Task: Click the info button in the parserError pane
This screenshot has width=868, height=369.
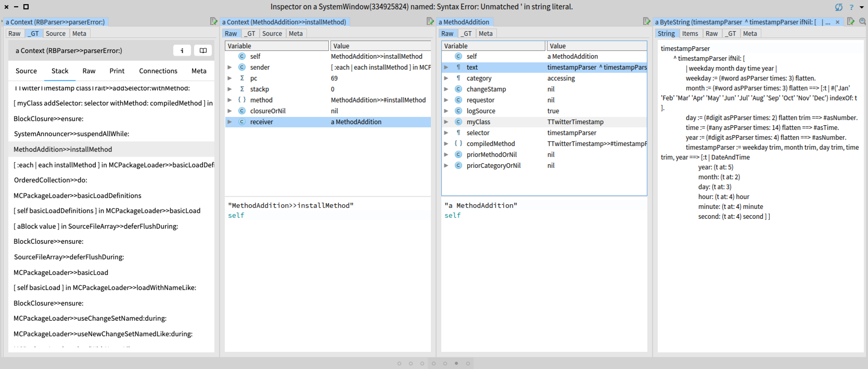Action: [x=182, y=50]
